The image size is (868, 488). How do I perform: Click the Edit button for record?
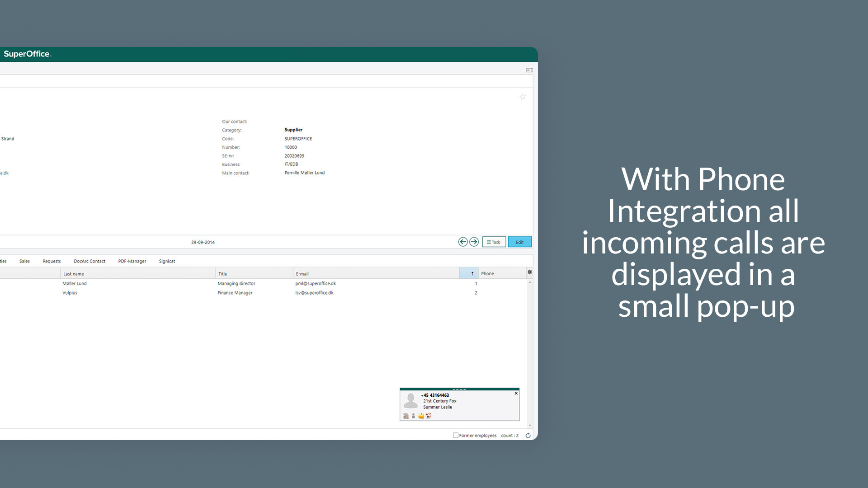point(519,242)
